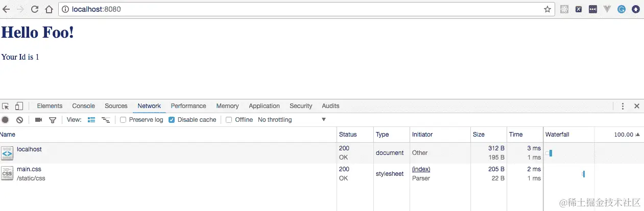Bookmark this page with the star icon
Image resolution: width=644 pixels, height=211 pixels.
547,9
